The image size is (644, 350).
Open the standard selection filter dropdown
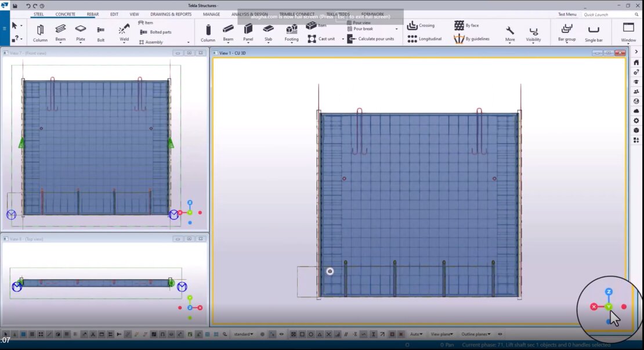point(244,334)
